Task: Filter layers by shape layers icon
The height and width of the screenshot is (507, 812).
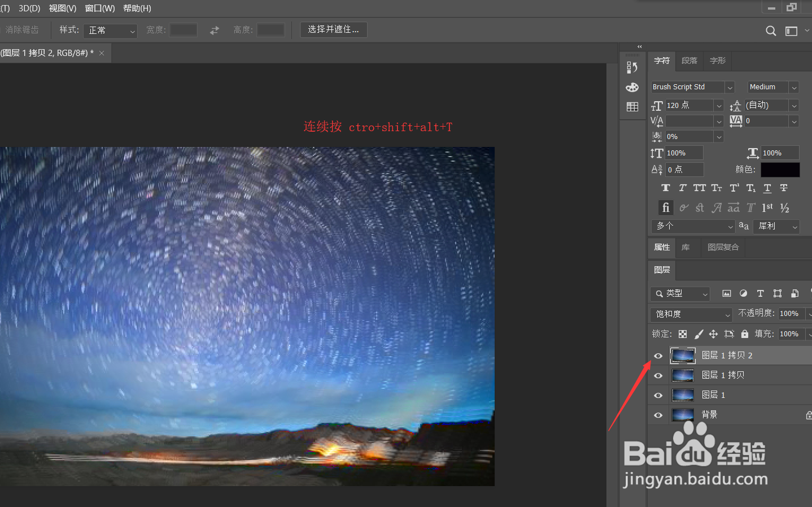Action: click(x=778, y=293)
